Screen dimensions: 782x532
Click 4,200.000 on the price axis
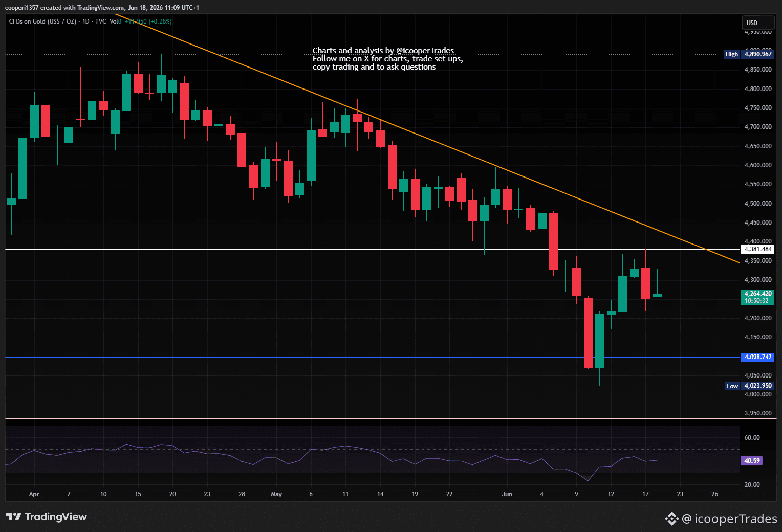coord(758,318)
